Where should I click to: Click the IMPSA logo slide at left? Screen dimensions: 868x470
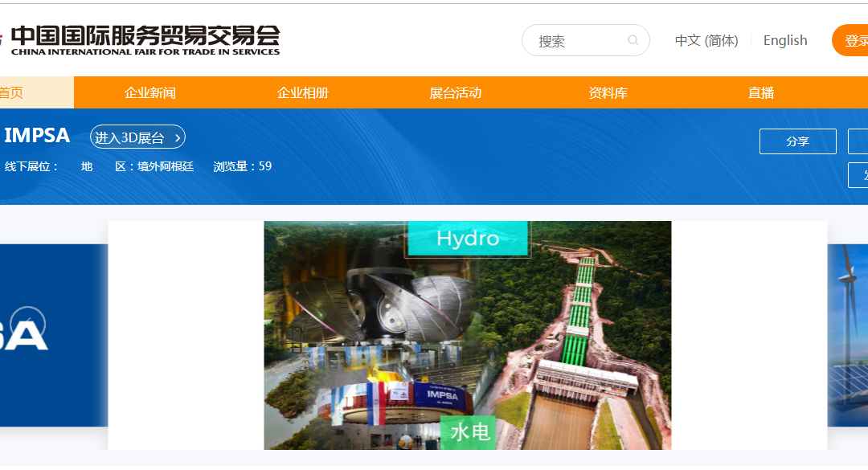pyautogui.click(x=54, y=336)
